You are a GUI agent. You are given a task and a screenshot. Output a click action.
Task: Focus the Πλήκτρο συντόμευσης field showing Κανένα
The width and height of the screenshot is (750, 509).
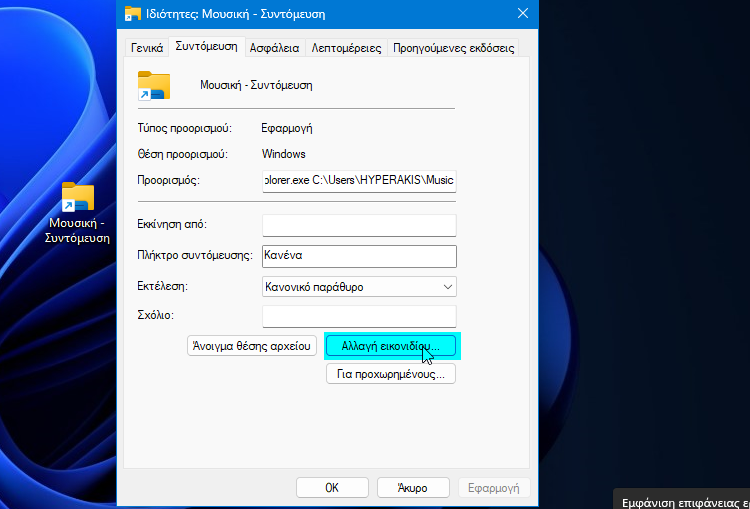(x=359, y=256)
